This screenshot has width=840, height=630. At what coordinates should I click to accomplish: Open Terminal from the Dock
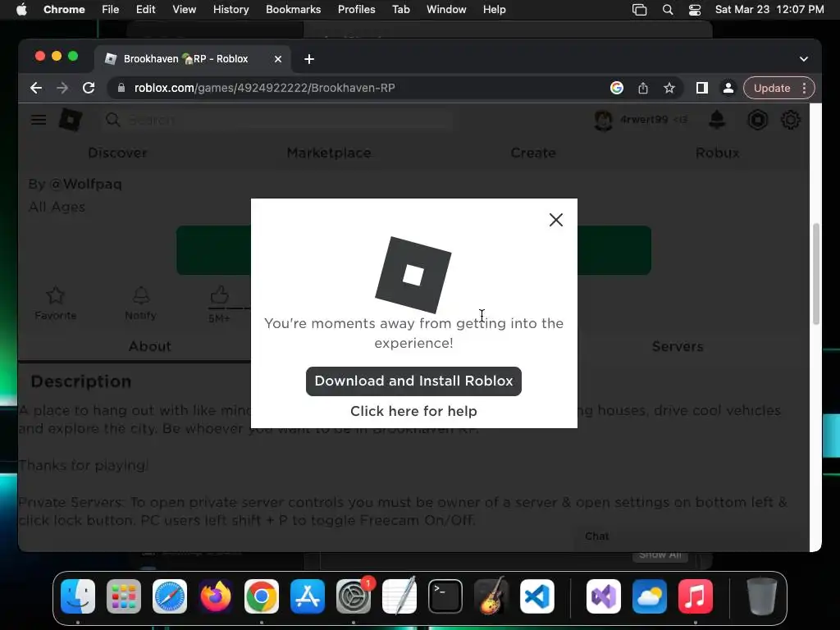[445, 596]
